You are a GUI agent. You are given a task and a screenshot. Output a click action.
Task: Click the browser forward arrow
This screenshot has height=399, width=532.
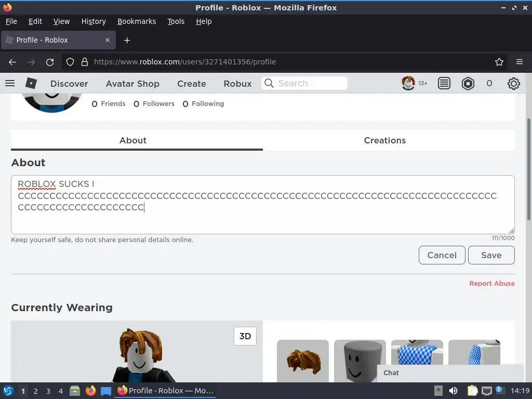(x=31, y=62)
